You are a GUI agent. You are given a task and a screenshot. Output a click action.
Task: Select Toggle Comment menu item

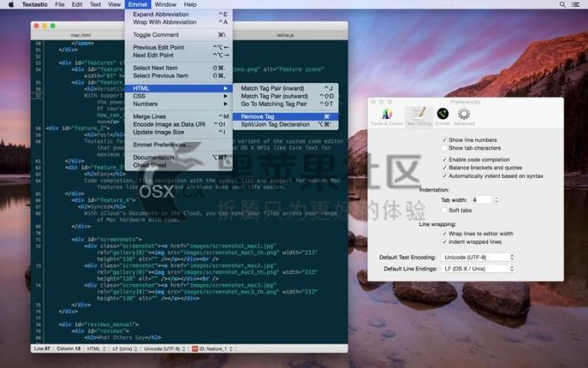coord(179,35)
